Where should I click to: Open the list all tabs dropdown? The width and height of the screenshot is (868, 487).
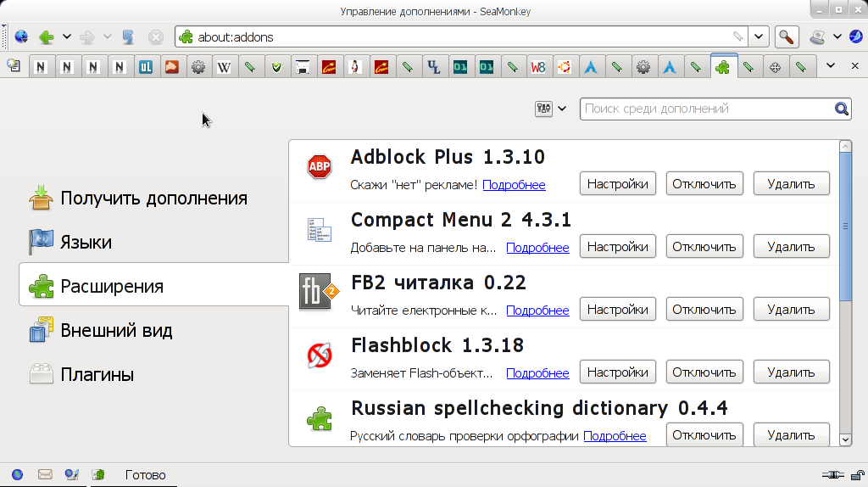831,66
